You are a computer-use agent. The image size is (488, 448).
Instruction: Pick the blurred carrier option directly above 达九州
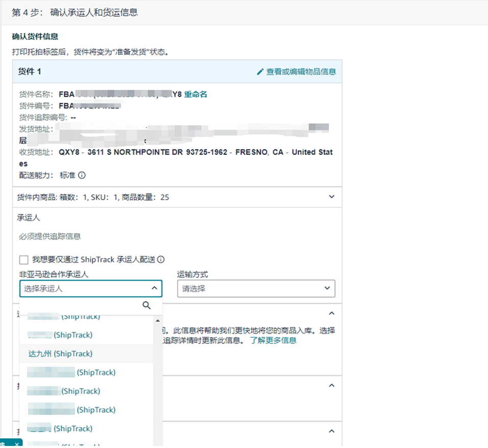tap(60, 335)
